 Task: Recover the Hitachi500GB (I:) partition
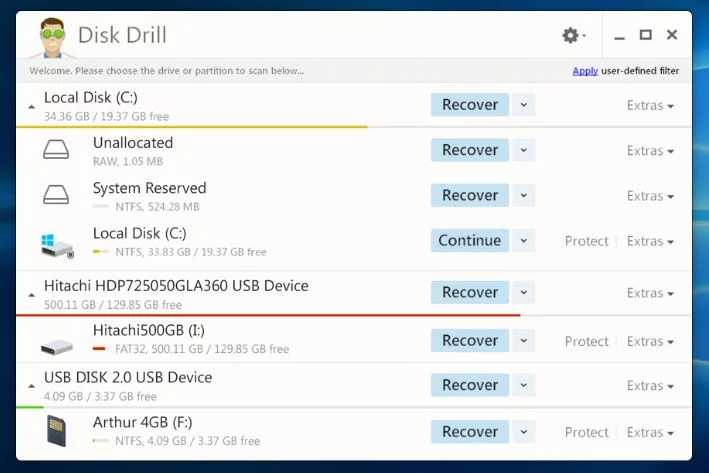pos(470,341)
